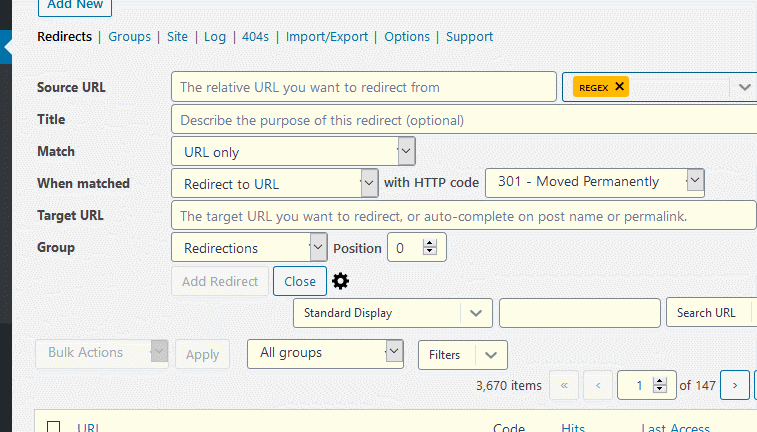Click the Close button

click(x=300, y=281)
